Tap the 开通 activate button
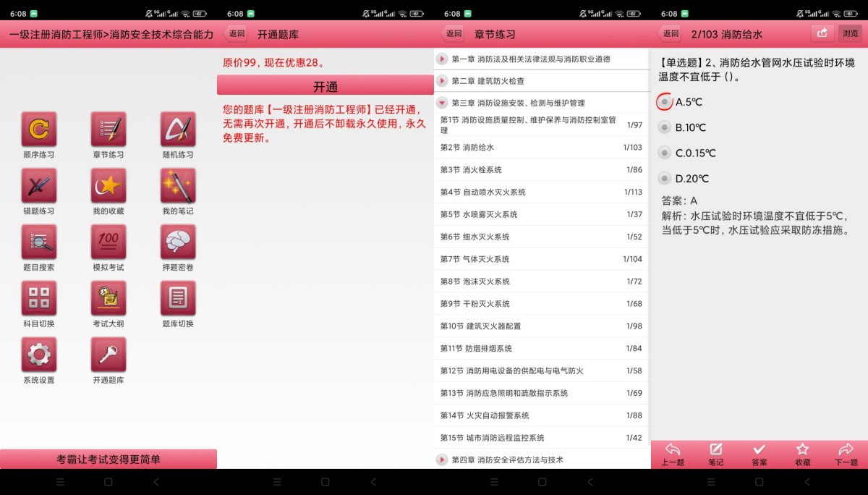Viewport: 868px width, 495px height. coord(325,85)
